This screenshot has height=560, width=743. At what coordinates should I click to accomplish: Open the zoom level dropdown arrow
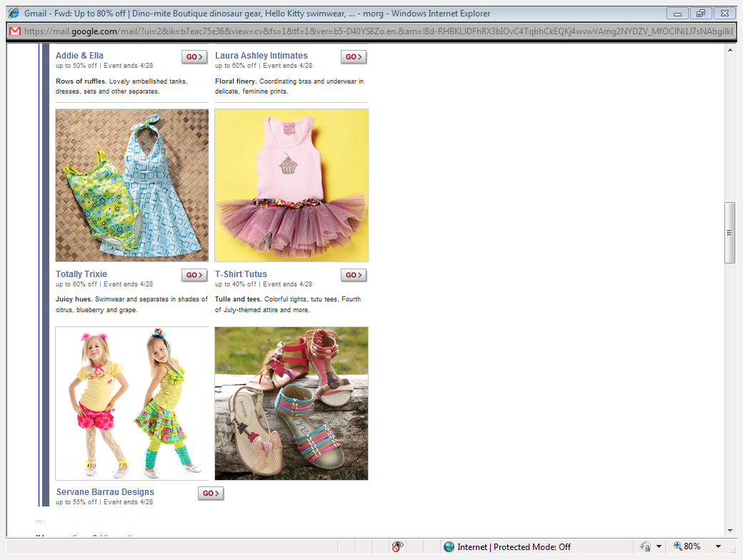[718, 546]
